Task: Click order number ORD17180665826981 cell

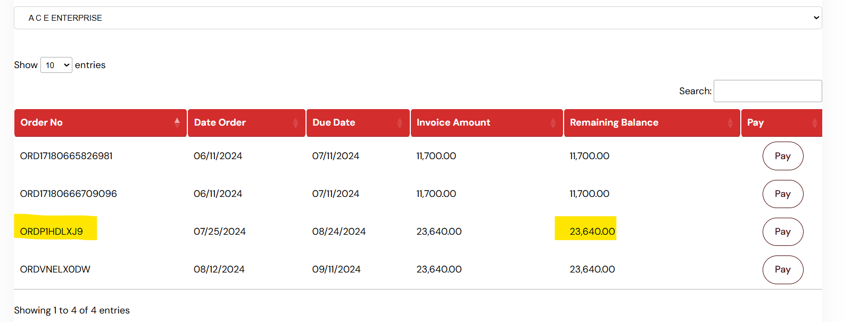Action: [x=67, y=156]
